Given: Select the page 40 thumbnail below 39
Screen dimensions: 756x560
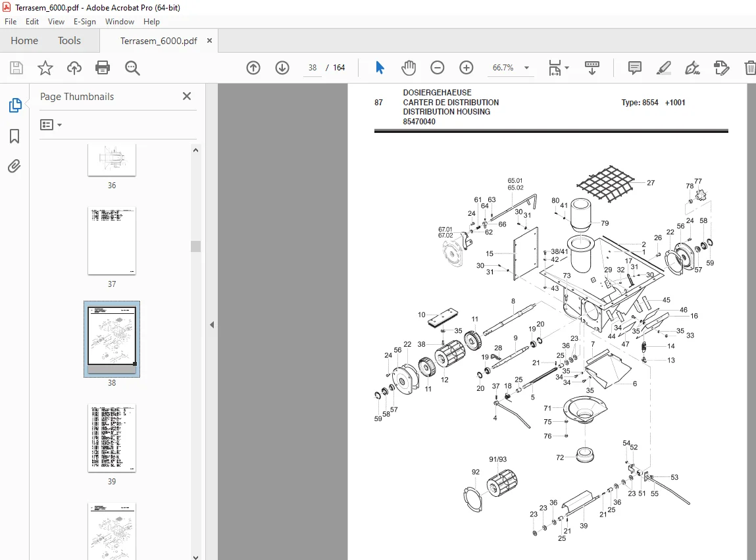Looking at the screenshot, I should pyautogui.click(x=112, y=530).
